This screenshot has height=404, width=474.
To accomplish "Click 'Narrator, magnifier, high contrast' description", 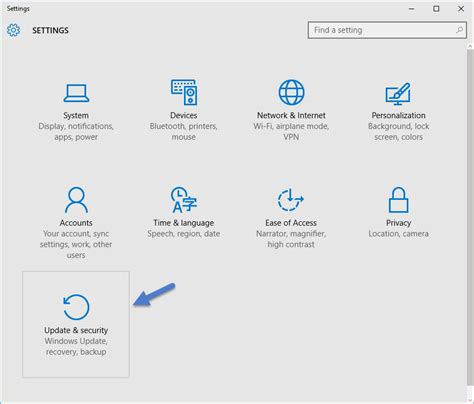I will click(x=291, y=239).
